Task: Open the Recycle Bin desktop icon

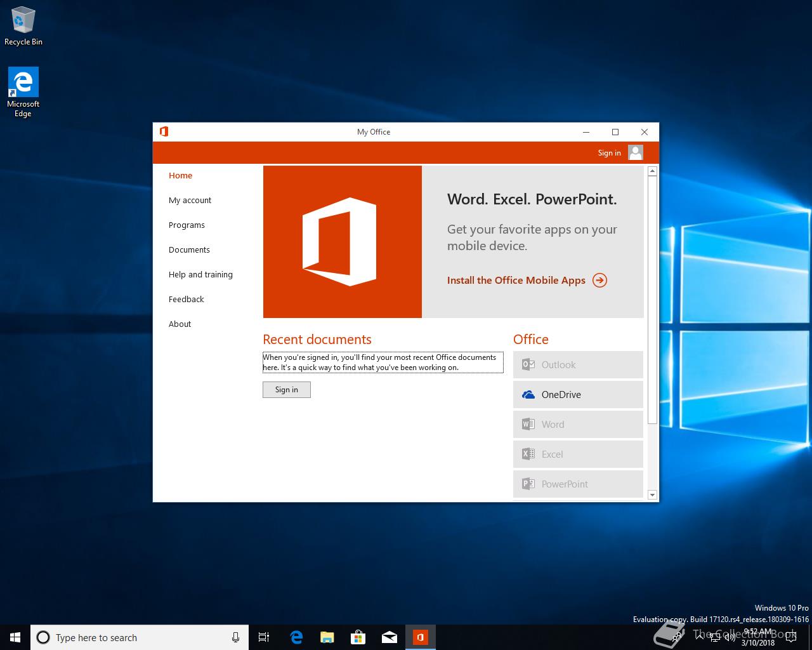Action: 23,27
